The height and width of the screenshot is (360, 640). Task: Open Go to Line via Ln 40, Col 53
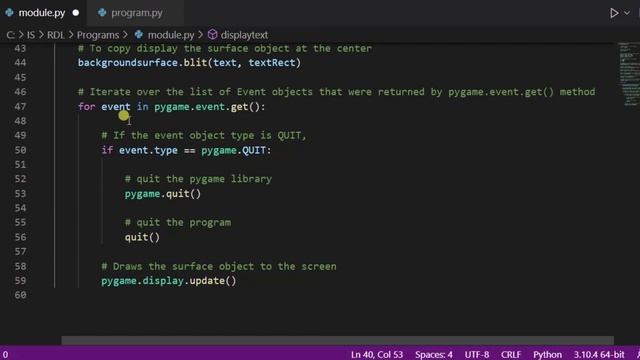377,354
